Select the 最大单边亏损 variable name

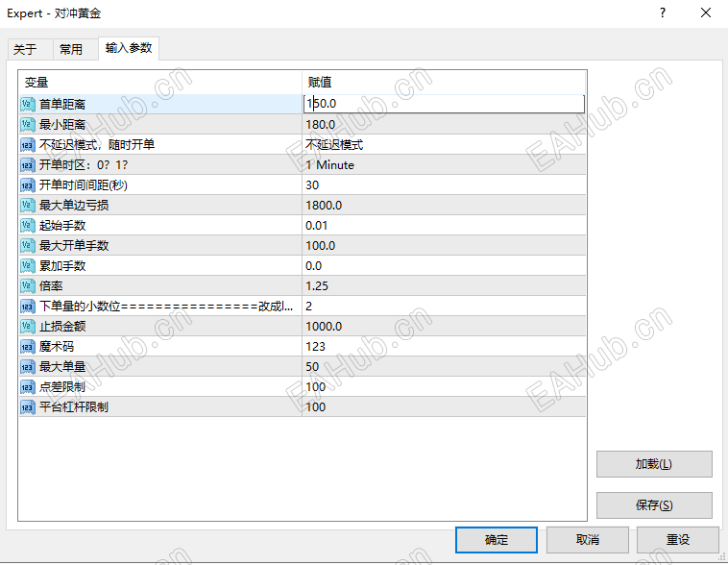point(74,206)
